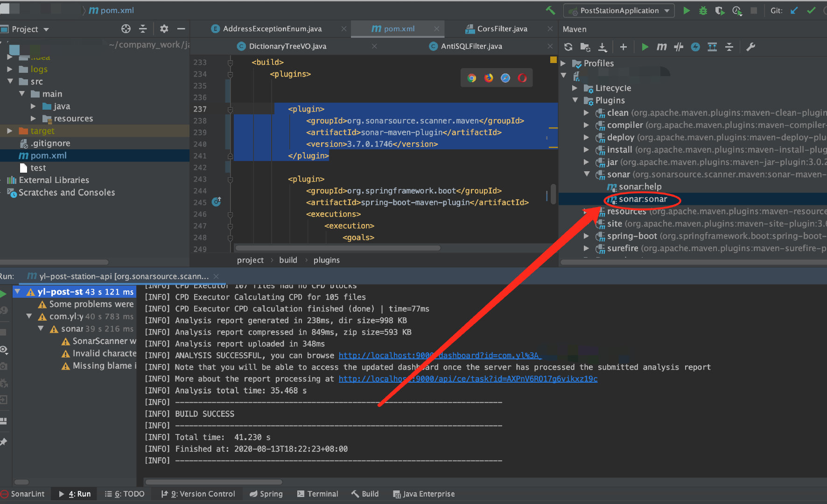This screenshot has width=827, height=504.
Task: Run PostStationApplication with the green play icon
Action: click(x=687, y=10)
